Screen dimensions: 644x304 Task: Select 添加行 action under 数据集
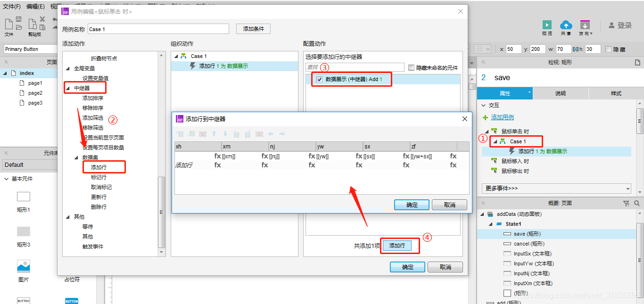click(99, 167)
